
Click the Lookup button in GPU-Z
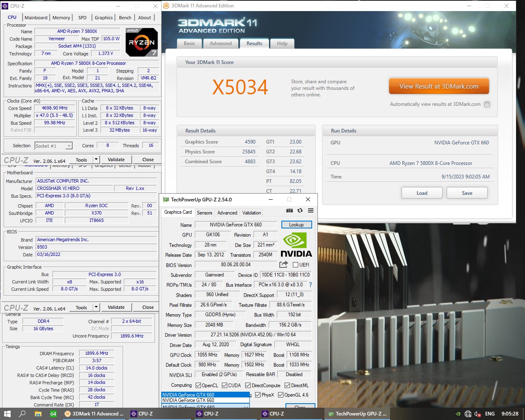pyautogui.click(x=296, y=225)
